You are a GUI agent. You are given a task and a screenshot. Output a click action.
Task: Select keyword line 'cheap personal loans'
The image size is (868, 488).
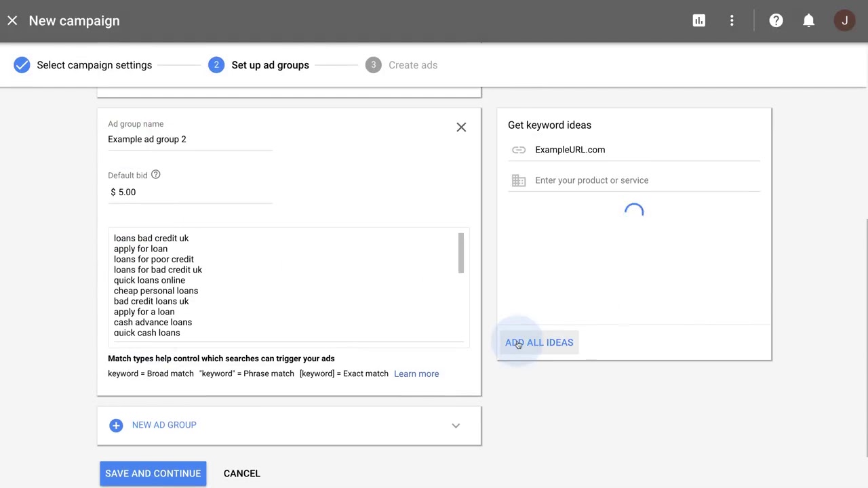click(x=156, y=291)
